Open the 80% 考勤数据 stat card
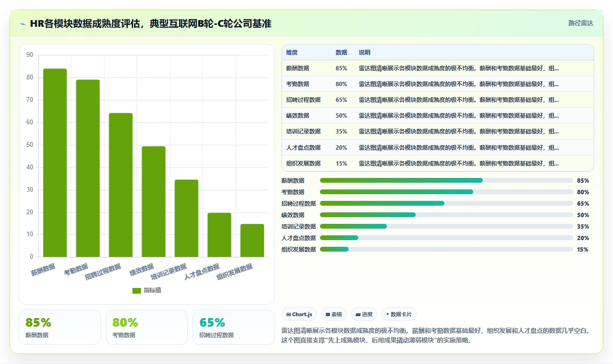 click(x=147, y=327)
